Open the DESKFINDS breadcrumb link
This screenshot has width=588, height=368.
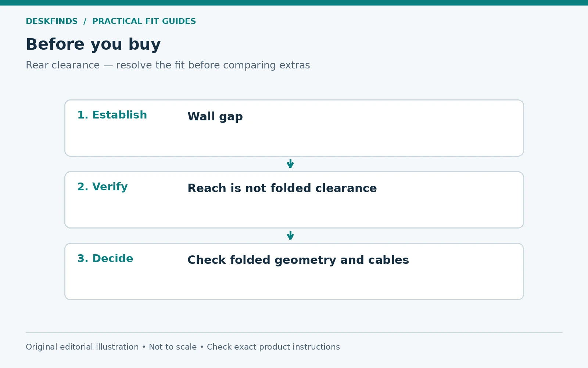coord(52,21)
